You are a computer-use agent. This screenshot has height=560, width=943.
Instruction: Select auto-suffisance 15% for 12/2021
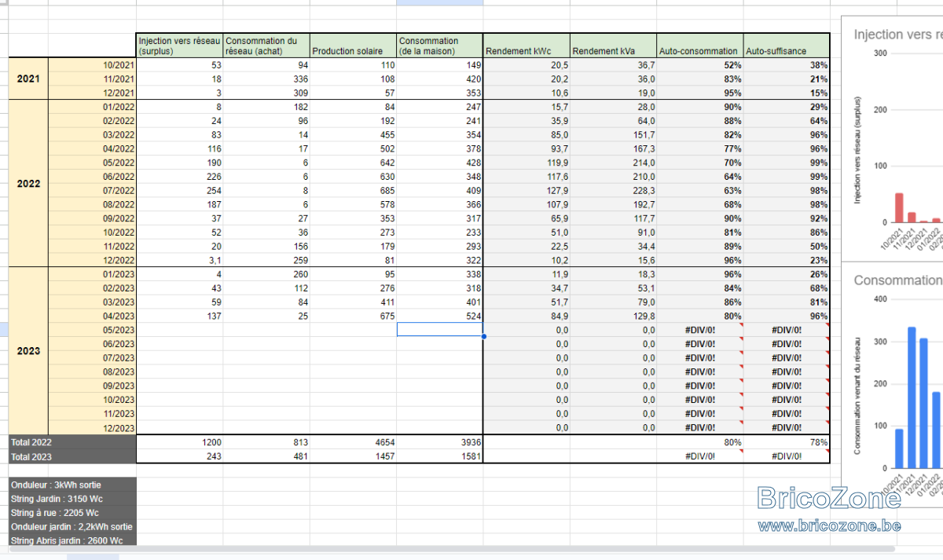[x=787, y=93]
